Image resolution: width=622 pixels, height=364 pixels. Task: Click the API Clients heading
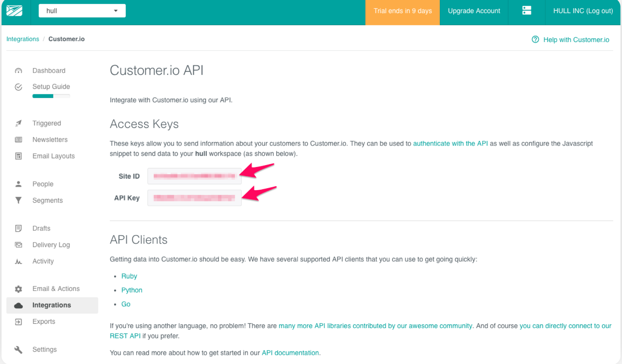coord(138,240)
